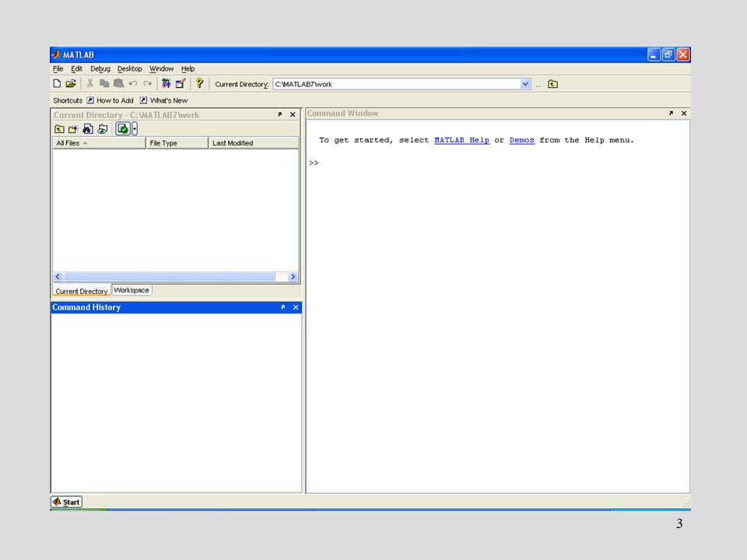This screenshot has height=560, width=747.
Task: Open file using the folder icon
Action: (71, 84)
